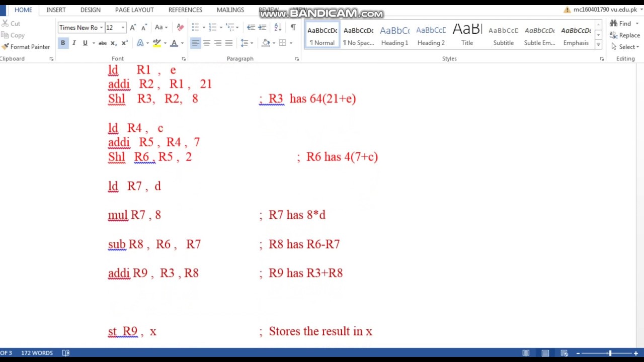This screenshot has width=644, height=362.
Task: Toggle Bold formatting
Action: pyautogui.click(x=63, y=43)
